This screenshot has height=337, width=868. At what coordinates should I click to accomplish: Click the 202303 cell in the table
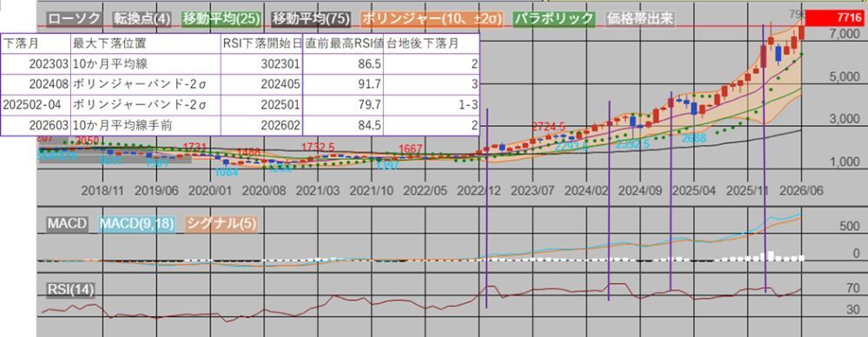(x=36, y=64)
